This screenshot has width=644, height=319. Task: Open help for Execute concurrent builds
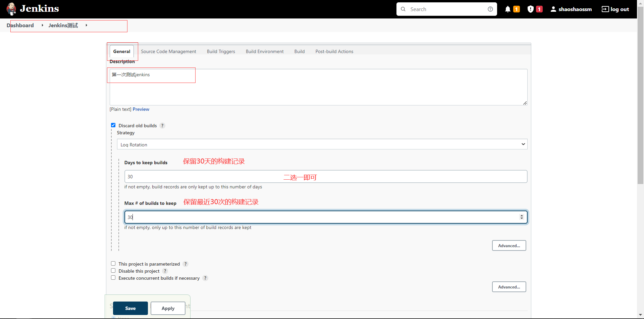[205, 278]
